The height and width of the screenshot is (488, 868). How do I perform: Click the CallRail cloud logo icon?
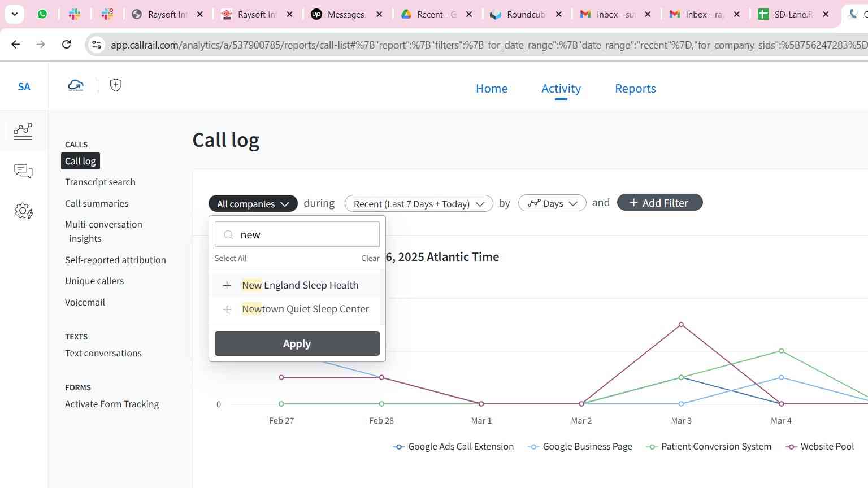(x=76, y=85)
